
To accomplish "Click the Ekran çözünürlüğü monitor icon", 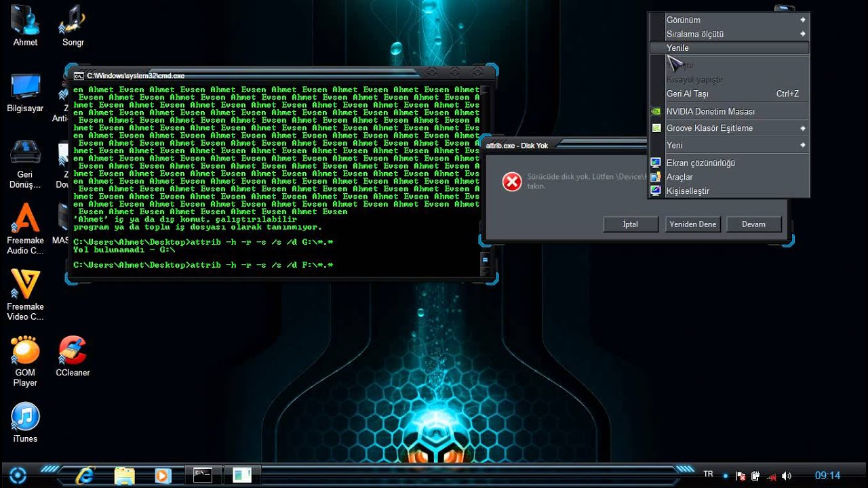I will tap(656, 163).
